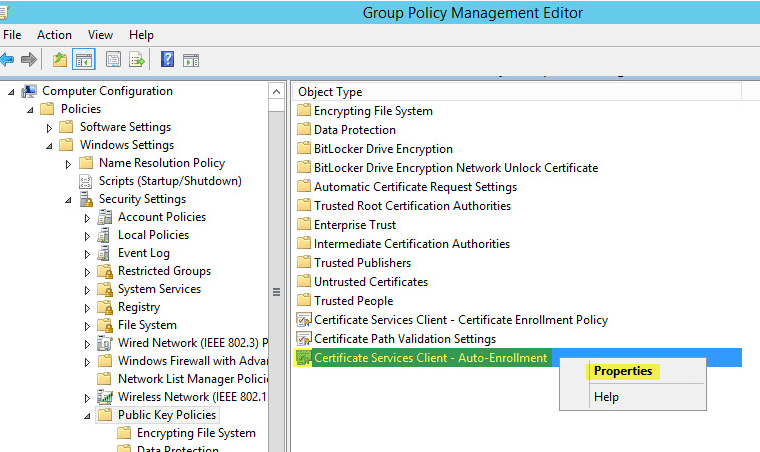Viewport: 760px width, 452px height.
Task: Toggle the Show/Hide Action Pane icon
Action: coord(191,61)
